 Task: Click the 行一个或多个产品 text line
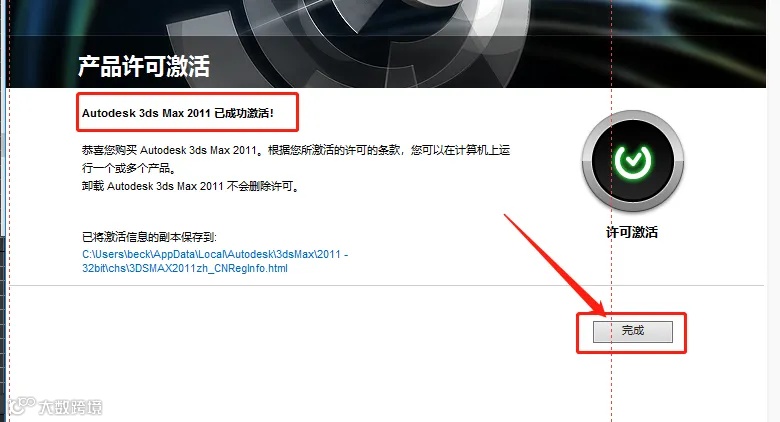(129, 168)
